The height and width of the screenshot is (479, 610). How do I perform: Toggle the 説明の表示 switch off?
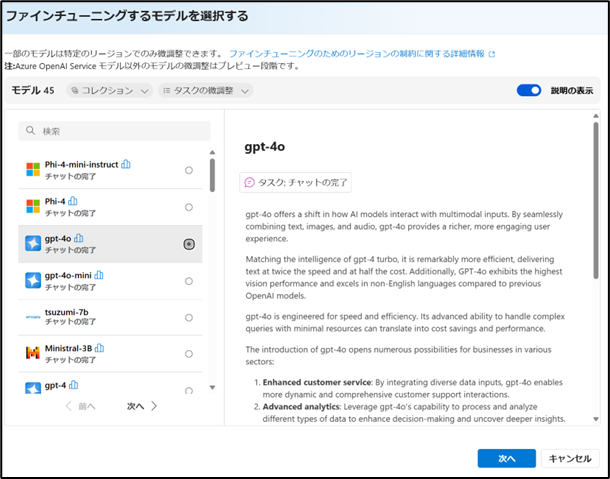[x=529, y=90]
